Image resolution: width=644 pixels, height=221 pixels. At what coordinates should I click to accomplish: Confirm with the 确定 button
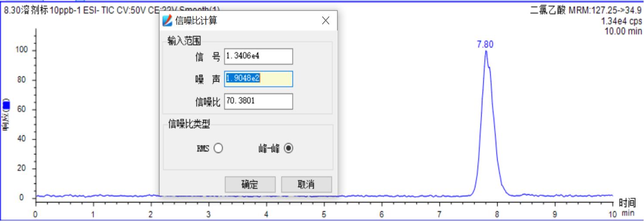[x=250, y=184]
